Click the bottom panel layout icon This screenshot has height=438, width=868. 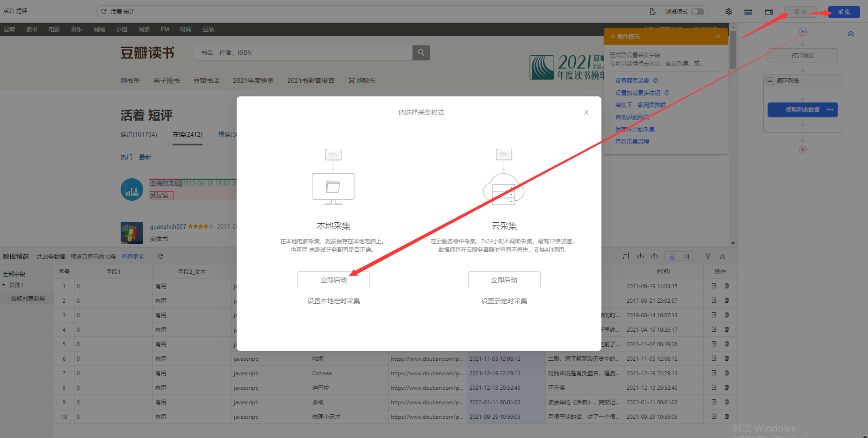[748, 12]
